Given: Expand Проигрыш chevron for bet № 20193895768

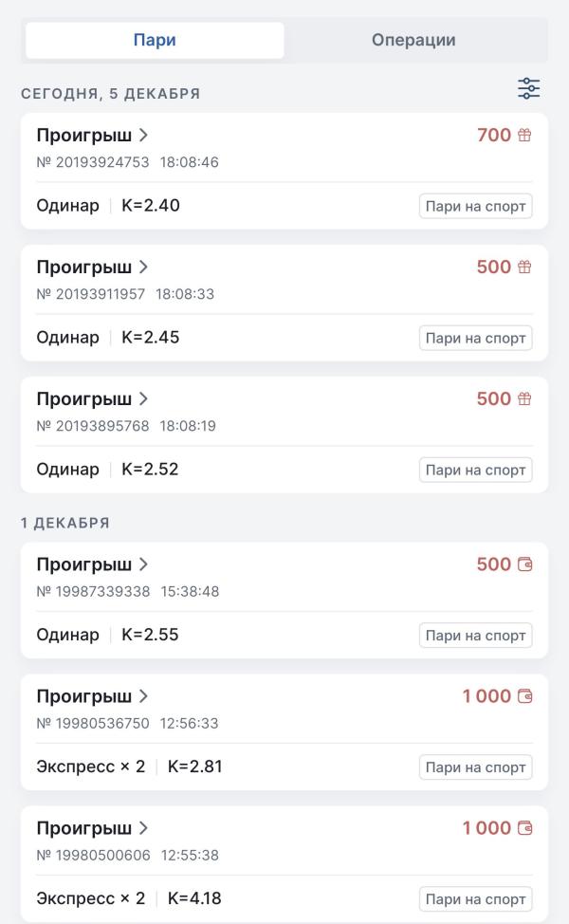Looking at the screenshot, I should click(143, 399).
